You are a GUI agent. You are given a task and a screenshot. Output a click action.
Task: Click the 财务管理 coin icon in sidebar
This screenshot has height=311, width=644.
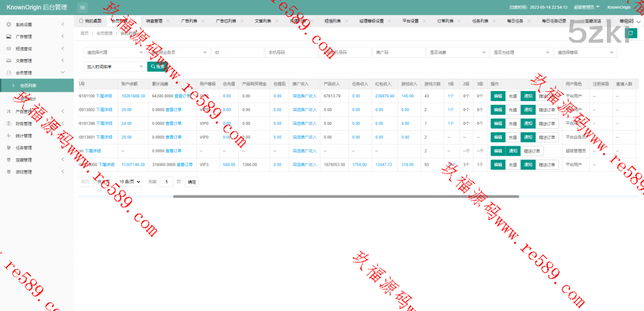8,124
